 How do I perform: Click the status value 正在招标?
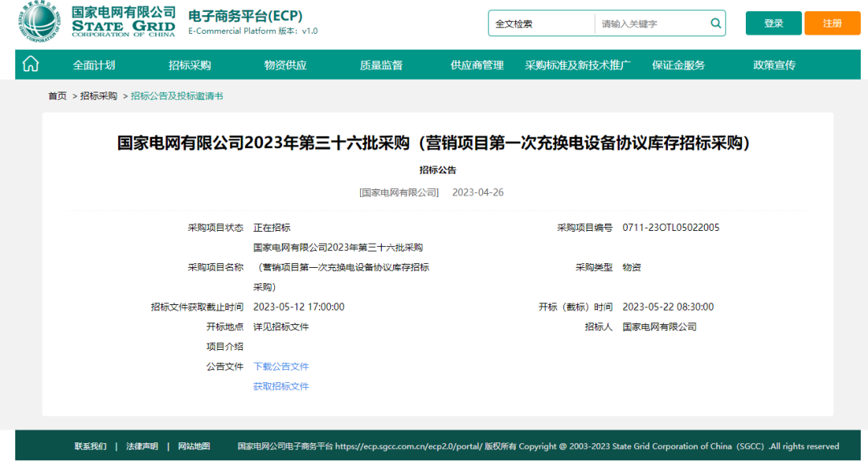pyautogui.click(x=272, y=228)
